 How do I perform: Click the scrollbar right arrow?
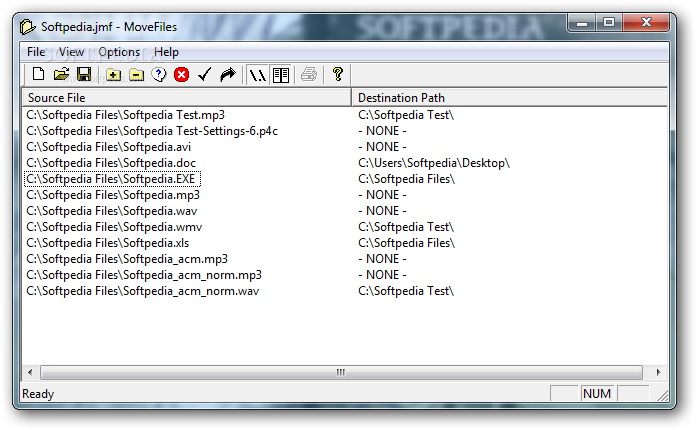[658, 372]
